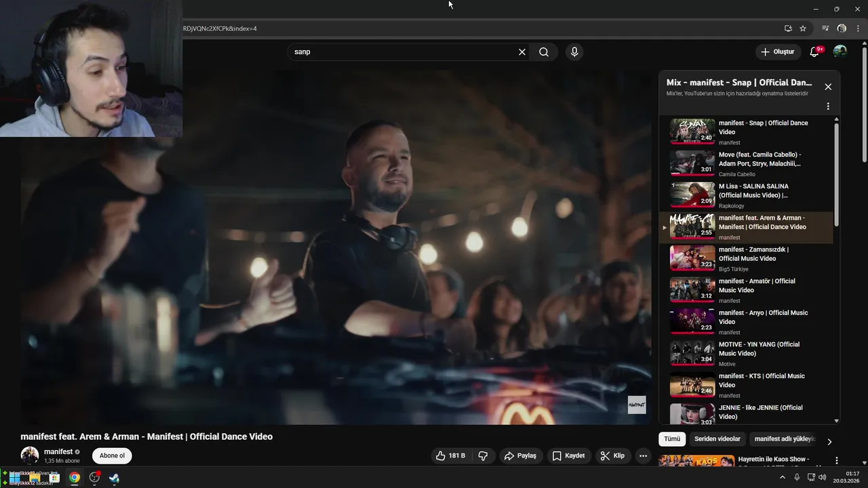868x488 pixels.
Task: Click the Rapkology channel name
Action: click(732, 206)
